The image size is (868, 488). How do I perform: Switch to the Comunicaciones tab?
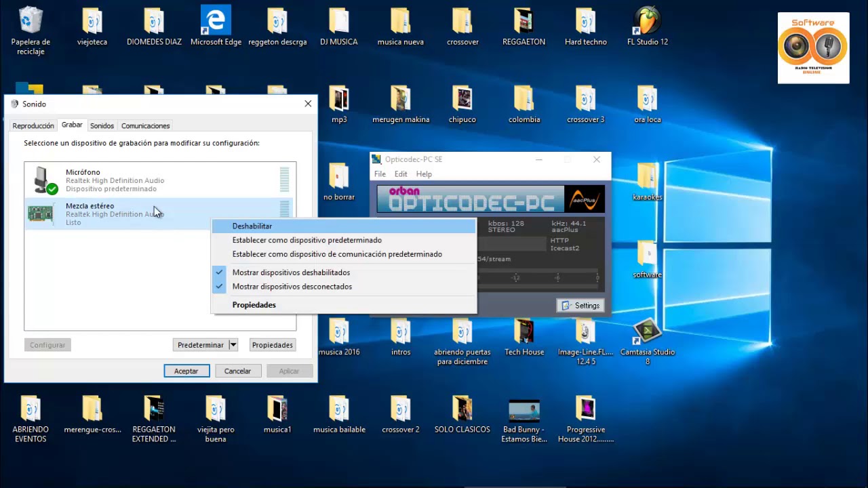click(145, 126)
